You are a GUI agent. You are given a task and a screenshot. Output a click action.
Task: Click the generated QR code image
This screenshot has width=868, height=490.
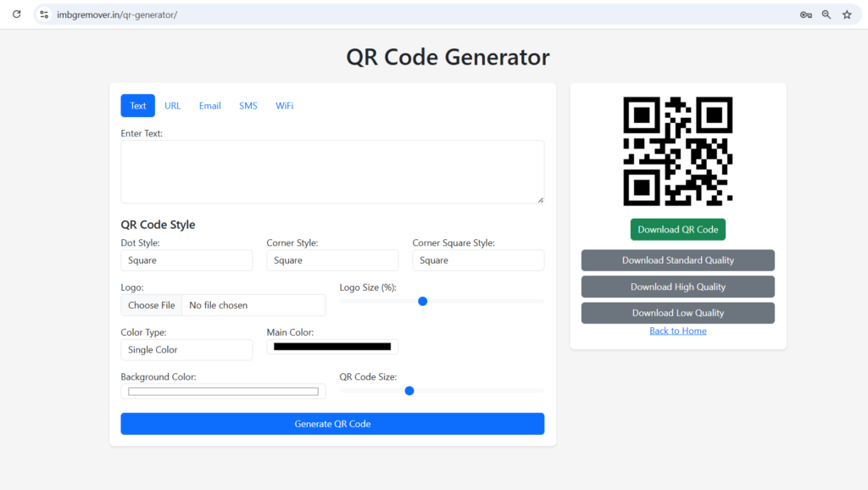[678, 151]
